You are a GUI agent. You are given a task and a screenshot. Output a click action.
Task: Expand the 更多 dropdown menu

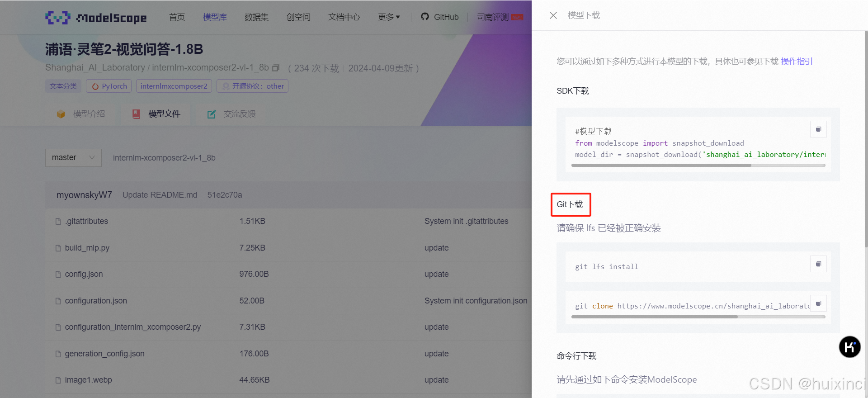point(389,17)
